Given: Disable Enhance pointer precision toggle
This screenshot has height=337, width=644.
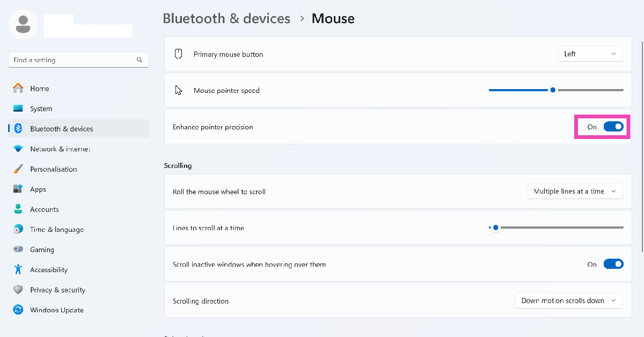Looking at the screenshot, I should 613,127.
